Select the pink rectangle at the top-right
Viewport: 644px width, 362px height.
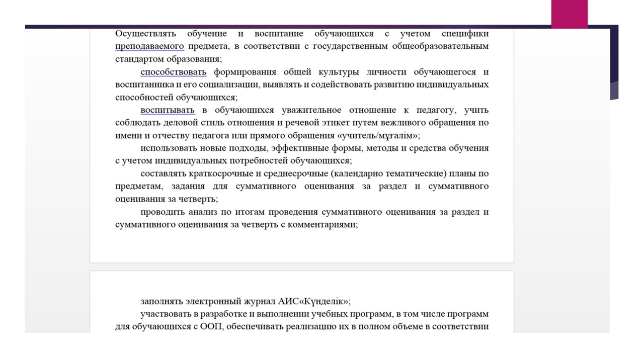569,14
